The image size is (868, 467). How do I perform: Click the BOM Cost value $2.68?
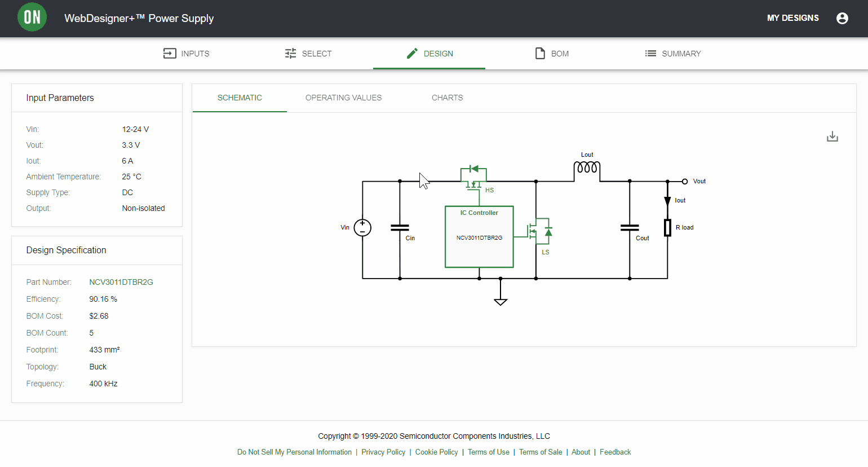99,316
